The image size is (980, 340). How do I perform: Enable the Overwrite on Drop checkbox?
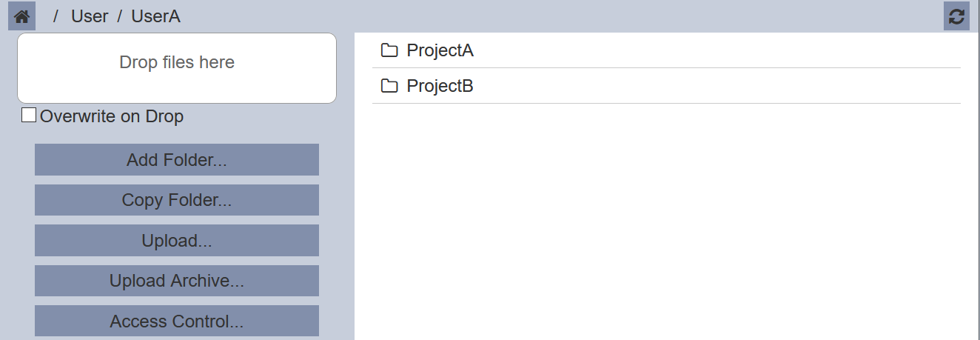29,116
